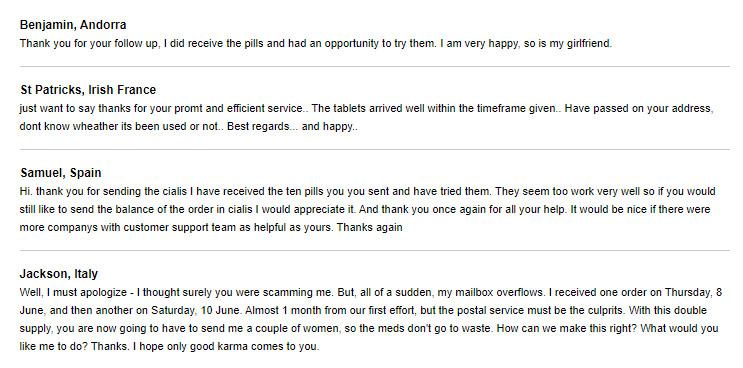Image resolution: width=743 pixels, height=368 pixels.
Task: Click the divider line above Jackson, Italy
Action: tap(375, 251)
